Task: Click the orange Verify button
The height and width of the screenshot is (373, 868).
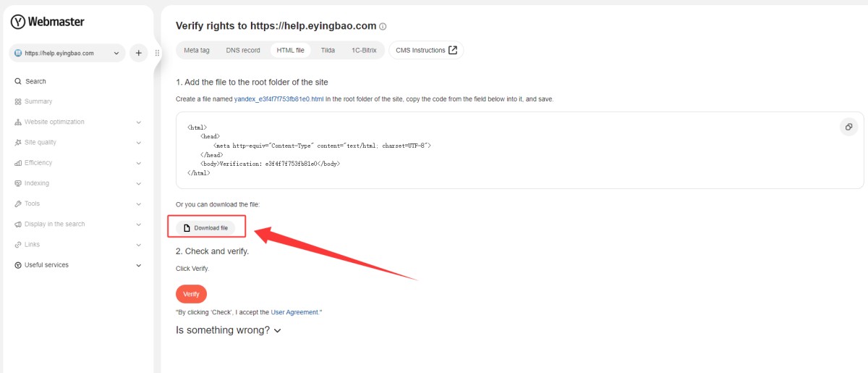Action: (x=191, y=294)
